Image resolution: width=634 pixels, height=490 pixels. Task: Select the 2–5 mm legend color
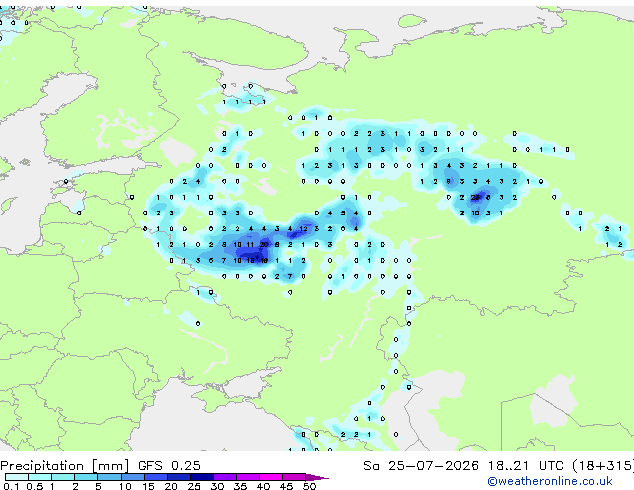[x=86, y=477]
